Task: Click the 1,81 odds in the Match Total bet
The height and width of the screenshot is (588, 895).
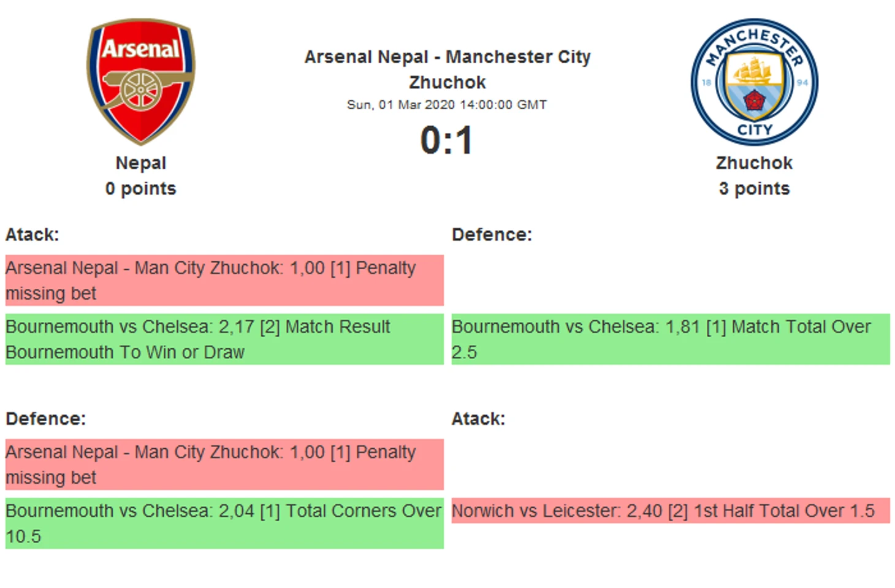Action: coord(682,327)
